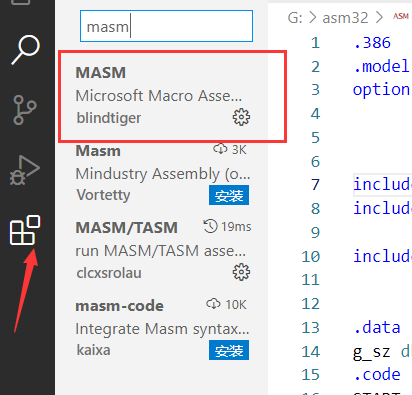
Task: Select the MASM/TASM extension by clcxsrolau
Action: (162, 251)
